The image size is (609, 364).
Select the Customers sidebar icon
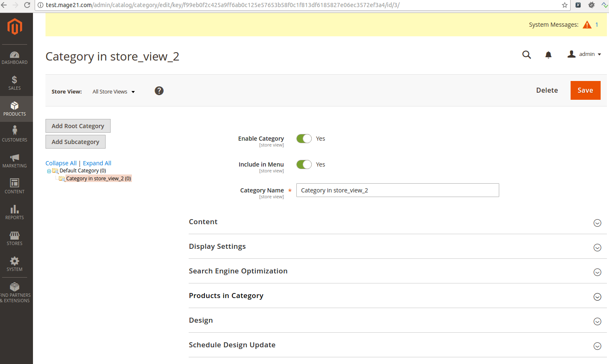[15, 134]
